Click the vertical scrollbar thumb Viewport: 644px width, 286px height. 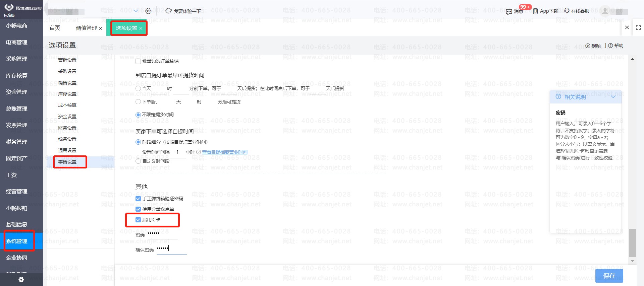632,243
